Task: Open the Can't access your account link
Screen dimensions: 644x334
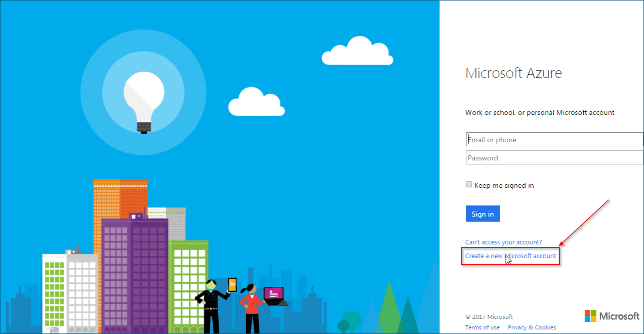Action: point(503,242)
